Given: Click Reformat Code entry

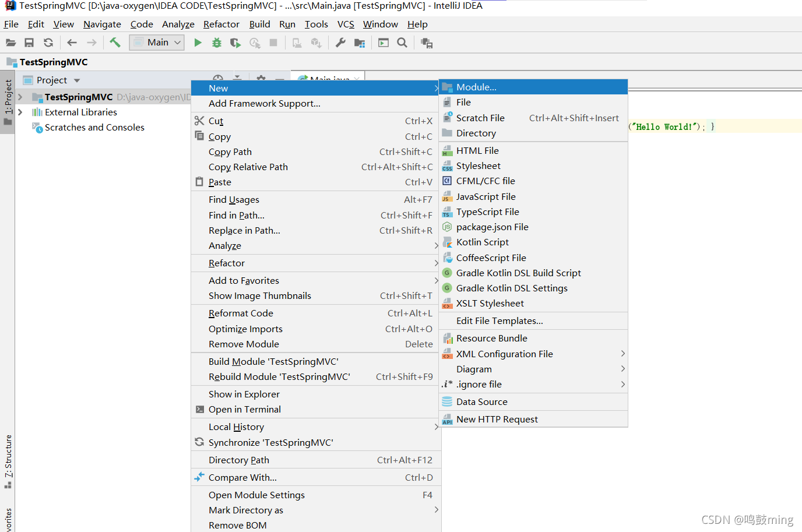Looking at the screenshot, I should coord(316,313).
